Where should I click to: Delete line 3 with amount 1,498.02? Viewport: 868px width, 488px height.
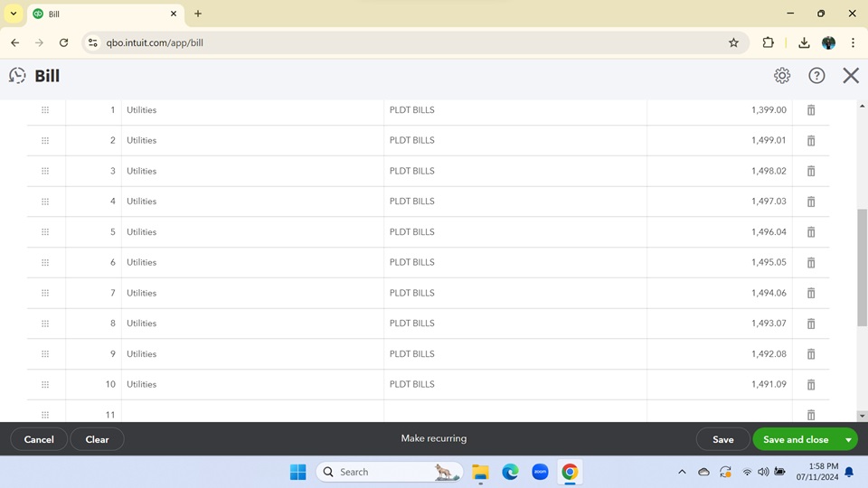click(x=811, y=171)
